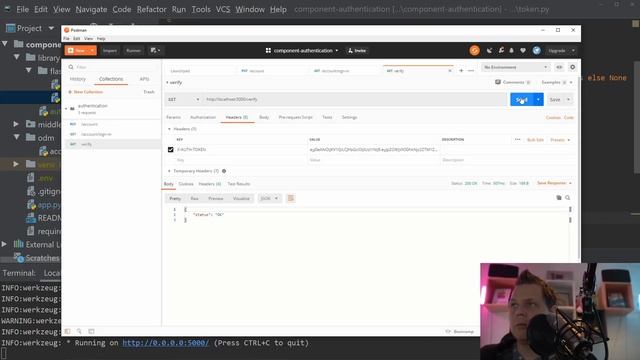Open the Save button dropdown arrow
Image resolution: width=640 pixels, height=360 pixels.
[568, 100]
